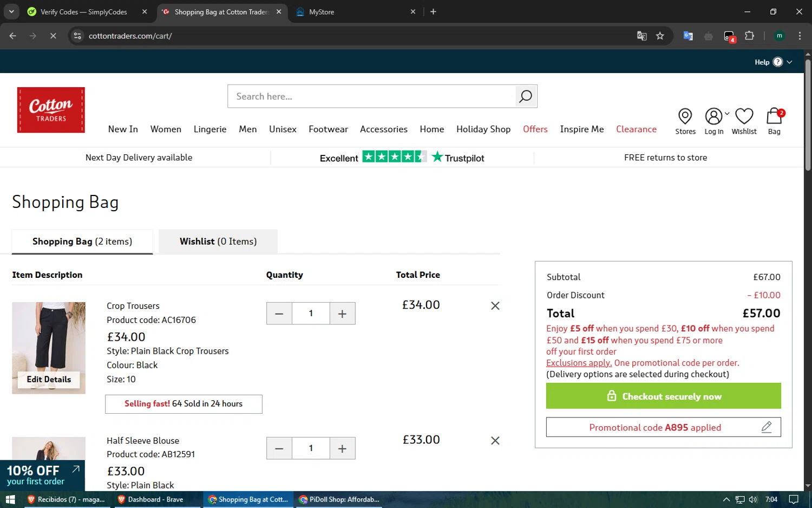The image size is (812, 508).
Task: Open the Men menu
Action: click(248, 129)
